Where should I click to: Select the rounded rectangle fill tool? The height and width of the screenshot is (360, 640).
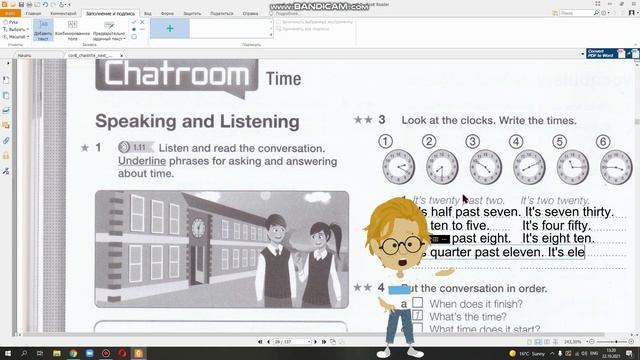point(134,37)
